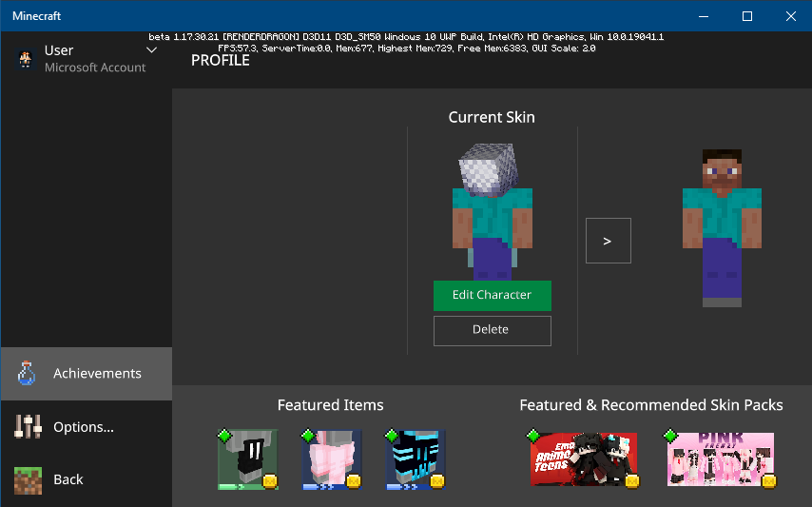Open the Pink Frenzy skin pack
812x507 pixels.
click(x=721, y=459)
